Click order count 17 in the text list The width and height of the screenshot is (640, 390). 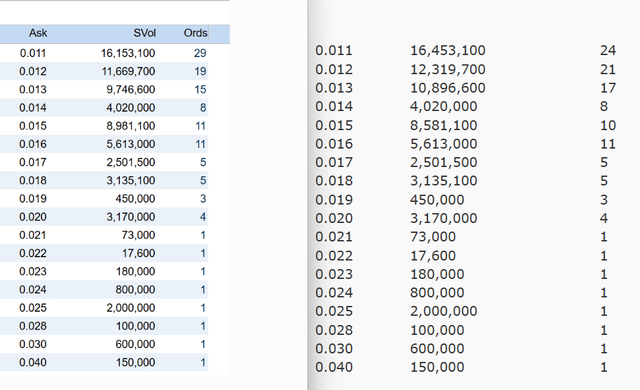[608, 88]
